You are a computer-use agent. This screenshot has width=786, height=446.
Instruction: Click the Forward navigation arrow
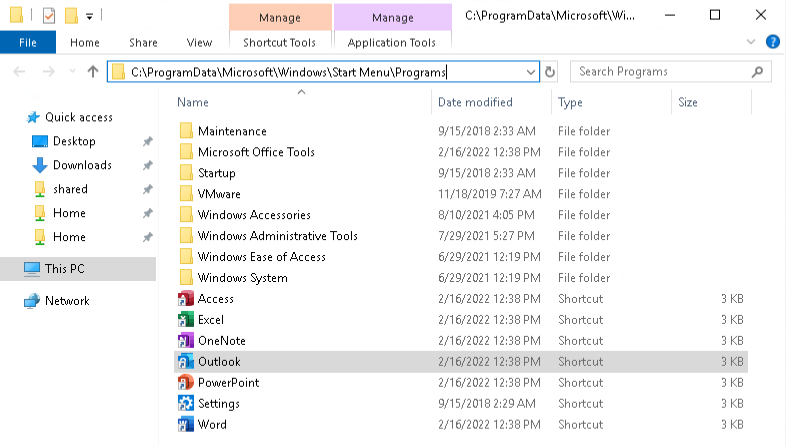(49, 72)
